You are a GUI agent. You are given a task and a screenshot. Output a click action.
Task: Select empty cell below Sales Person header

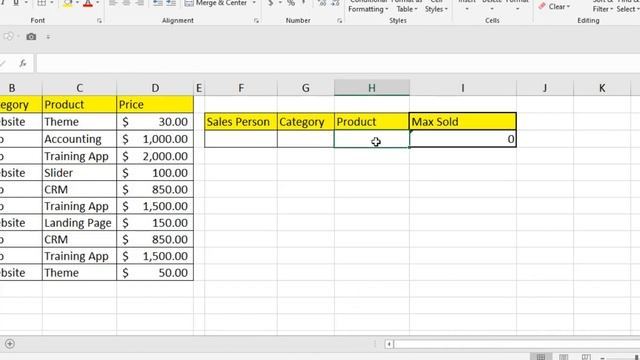[241, 139]
